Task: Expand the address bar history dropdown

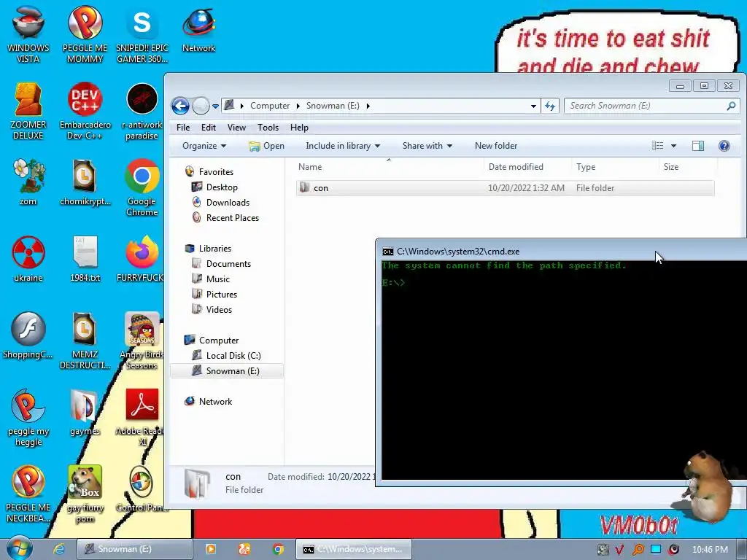Action: coord(533,106)
